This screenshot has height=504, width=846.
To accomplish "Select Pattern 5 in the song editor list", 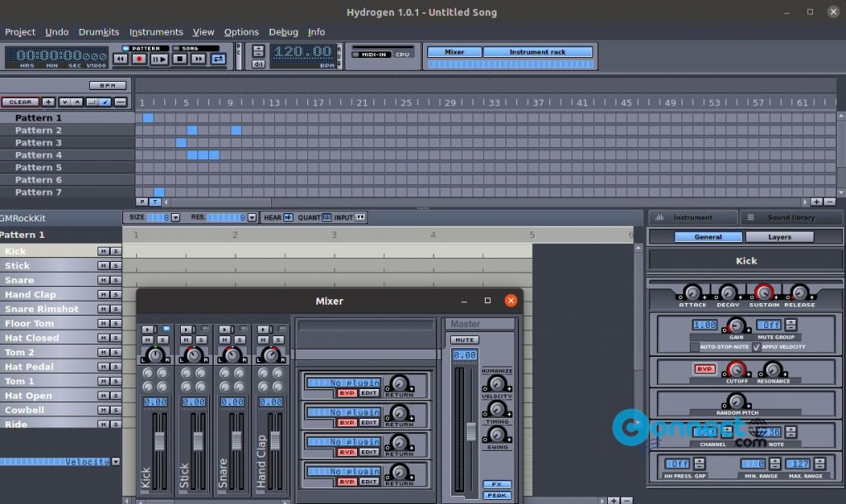I will click(38, 167).
